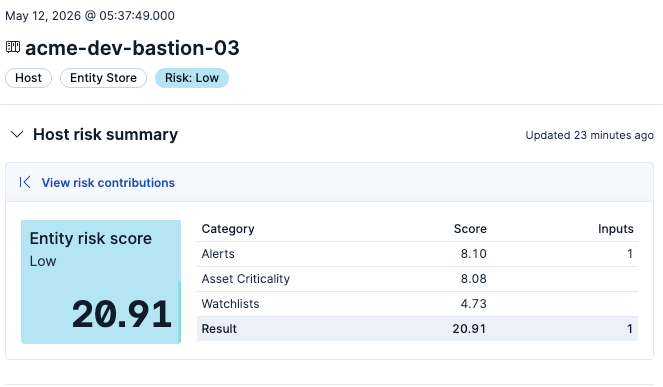Click the Host badge

(x=28, y=78)
